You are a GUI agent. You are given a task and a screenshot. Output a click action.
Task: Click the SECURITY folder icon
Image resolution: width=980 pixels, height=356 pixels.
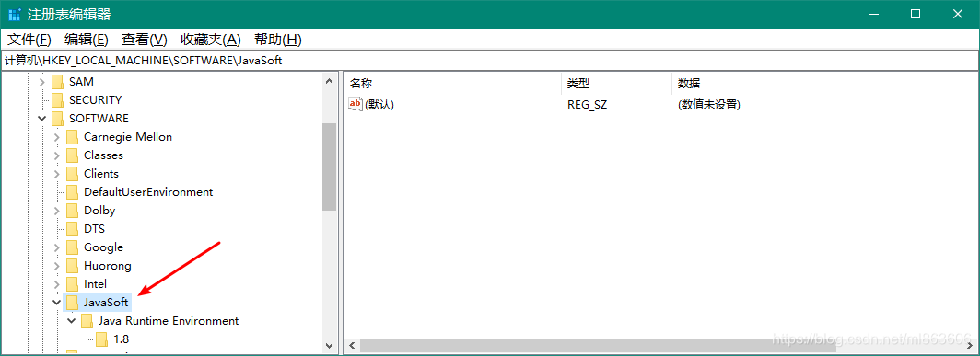click(x=57, y=100)
